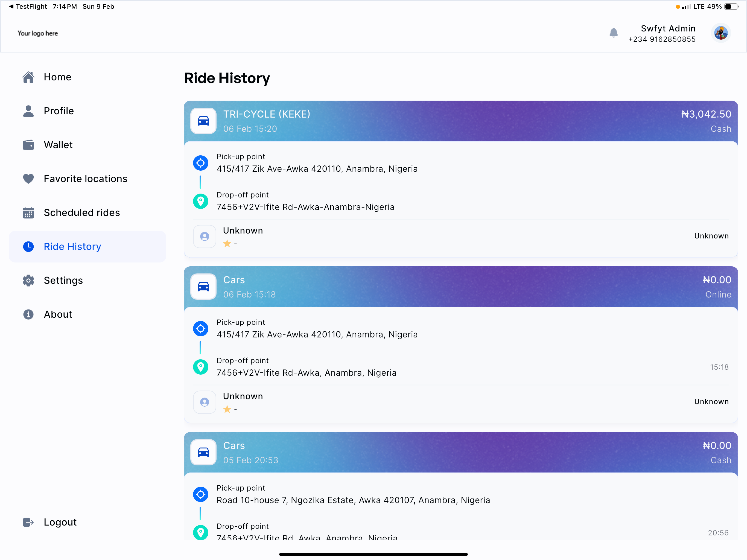Click the ₦0.00 fare on the 06 Feb ride
747x560 pixels.
click(717, 280)
